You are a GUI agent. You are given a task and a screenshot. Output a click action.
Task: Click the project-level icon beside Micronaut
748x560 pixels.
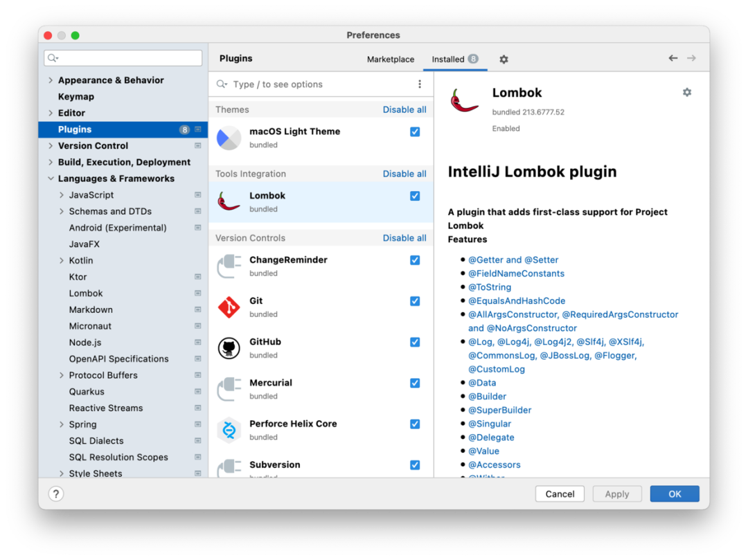198,326
